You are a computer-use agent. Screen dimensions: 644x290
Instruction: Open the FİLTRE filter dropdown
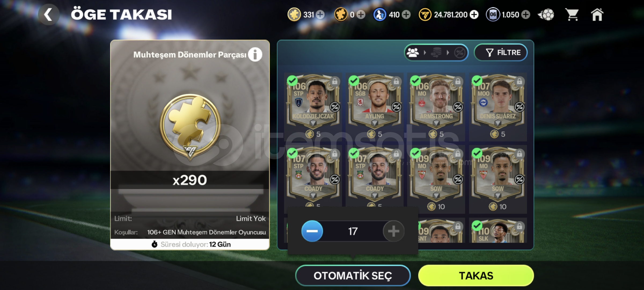point(501,52)
